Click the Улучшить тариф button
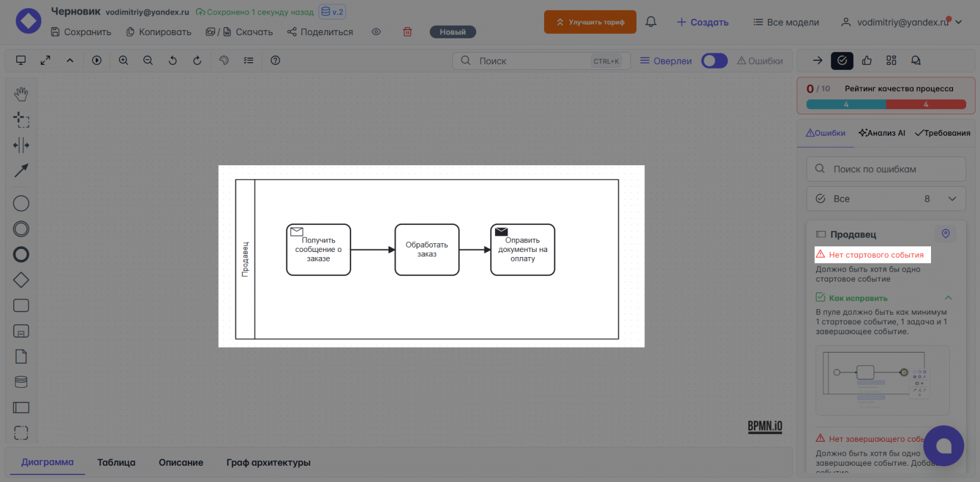This screenshot has width=980, height=482. (x=589, y=21)
